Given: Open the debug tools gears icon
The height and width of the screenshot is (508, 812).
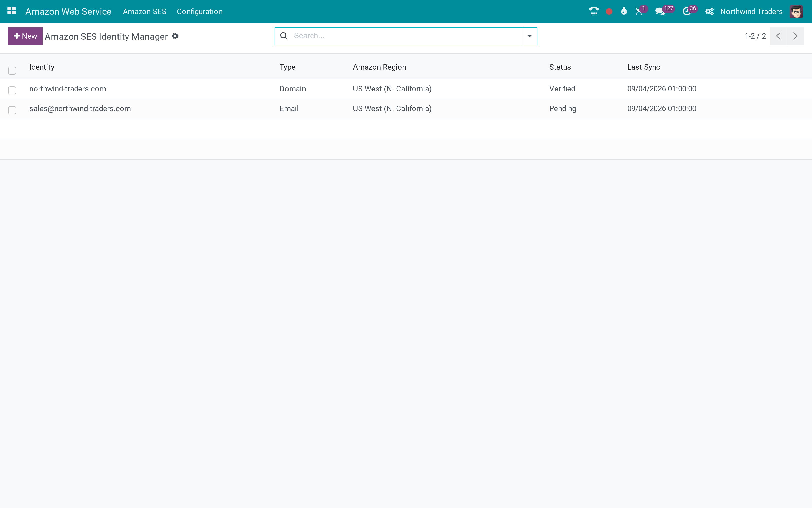Looking at the screenshot, I should [x=709, y=12].
